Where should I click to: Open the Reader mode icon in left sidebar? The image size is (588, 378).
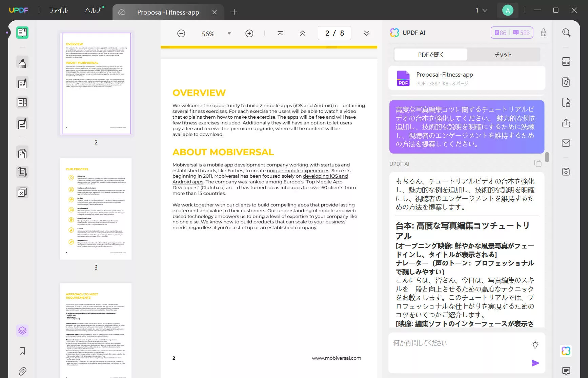click(x=22, y=33)
